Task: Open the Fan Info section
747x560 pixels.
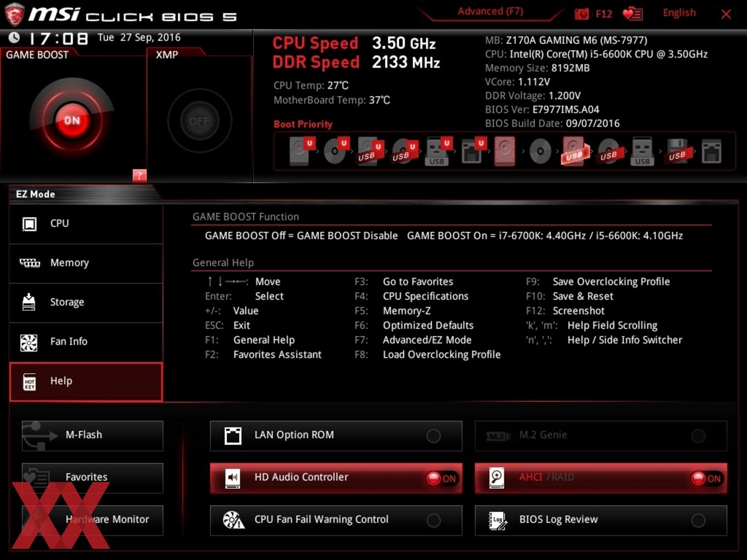Action: pos(86,341)
